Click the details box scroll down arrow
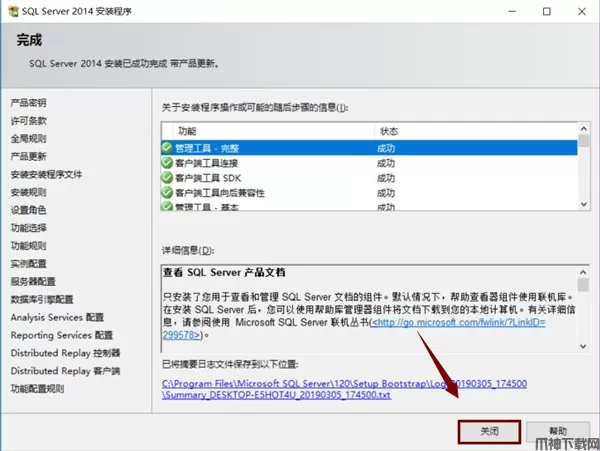This screenshot has height=451, width=600. (583, 346)
